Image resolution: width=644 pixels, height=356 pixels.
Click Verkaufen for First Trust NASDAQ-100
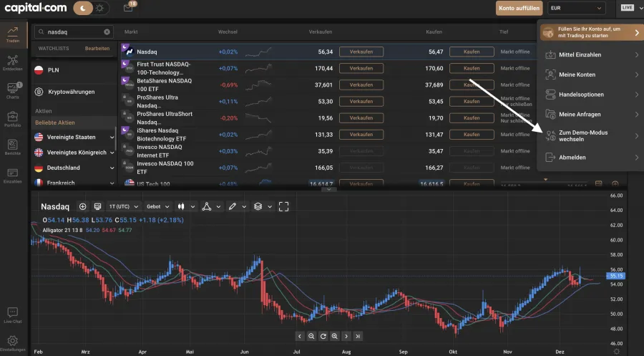click(x=361, y=68)
